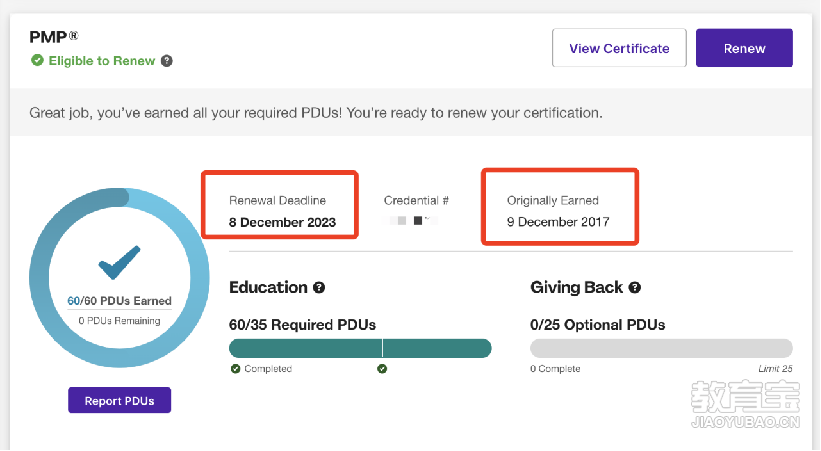
Task: Click the PMP certification title
Action: click(x=53, y=37)
